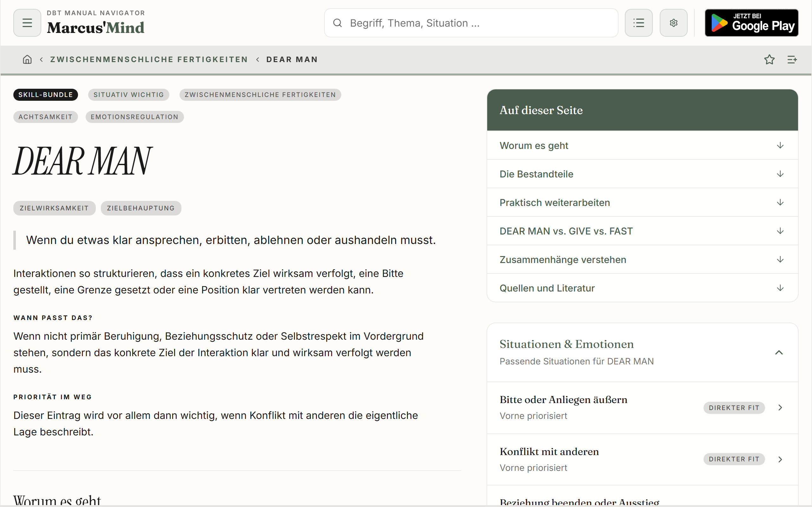This screenshot has width=812, height=507.
Task: Open the hamburger navigation menu
Action: coord(27,23)
